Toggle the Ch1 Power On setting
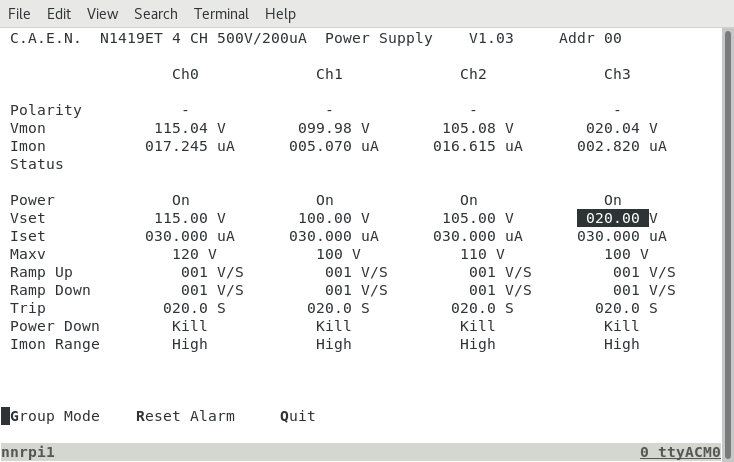734x462 pixels. [x=325, y=200]
